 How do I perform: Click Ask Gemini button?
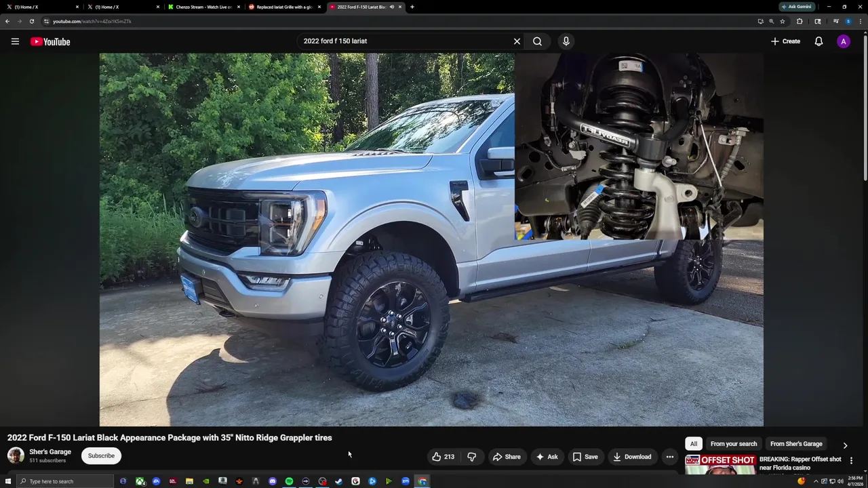(x=797, y=7)
